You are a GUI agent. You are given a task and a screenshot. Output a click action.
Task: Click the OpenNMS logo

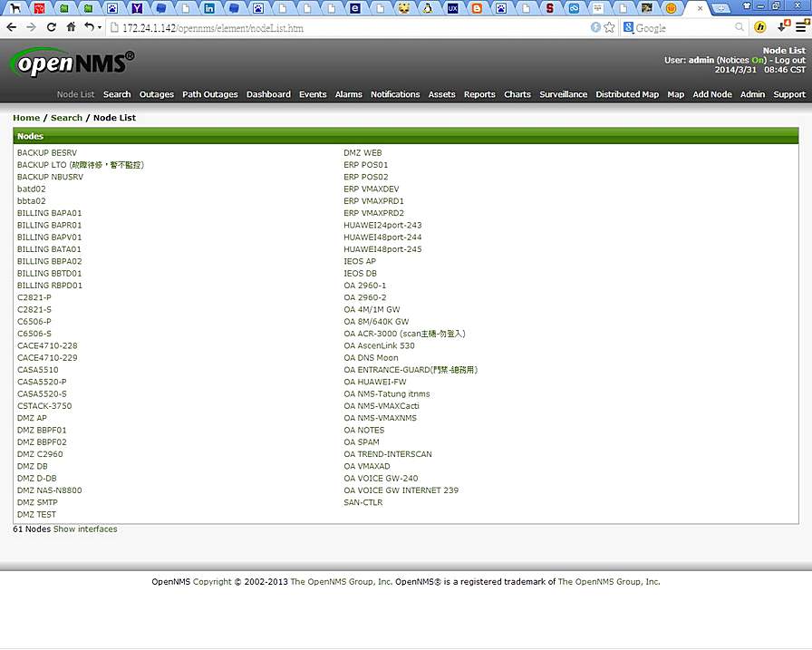click(72, 63)
